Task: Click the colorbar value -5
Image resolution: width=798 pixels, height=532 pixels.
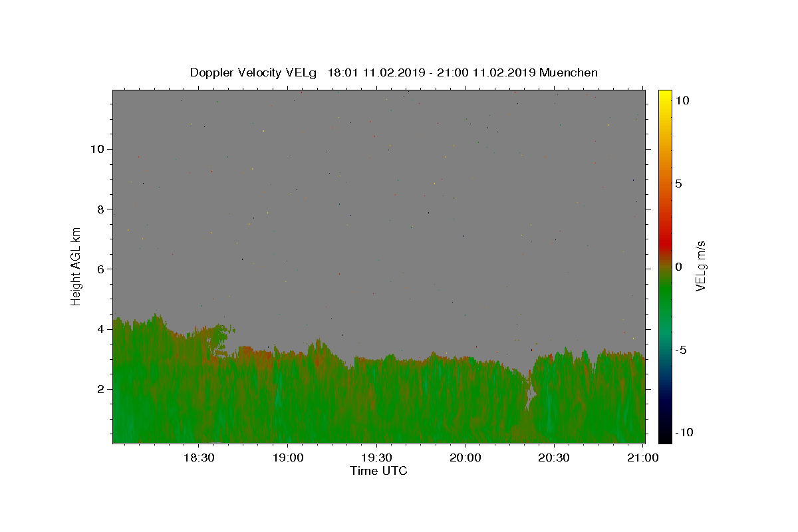Action: (681, 350)
